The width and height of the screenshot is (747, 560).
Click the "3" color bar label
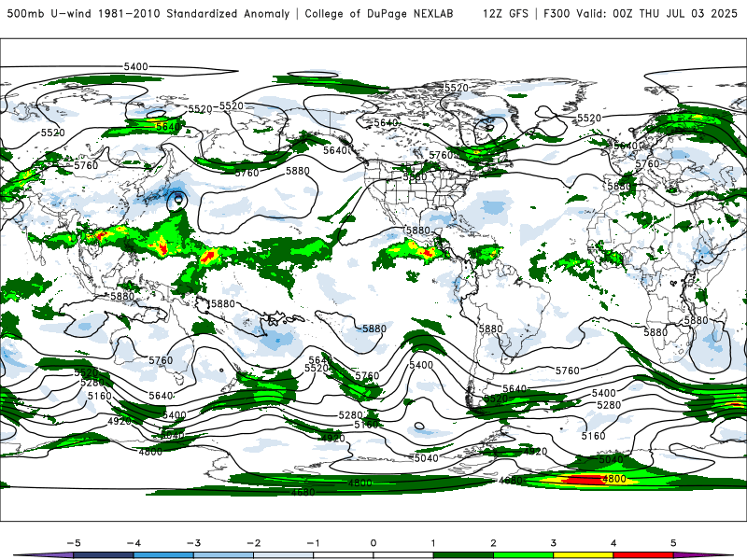pyautogui.click(x=553, y=543)
